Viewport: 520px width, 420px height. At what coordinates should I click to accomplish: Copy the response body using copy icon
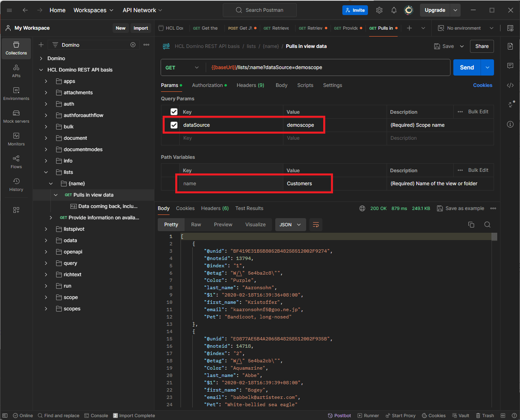tap(471, 225)
